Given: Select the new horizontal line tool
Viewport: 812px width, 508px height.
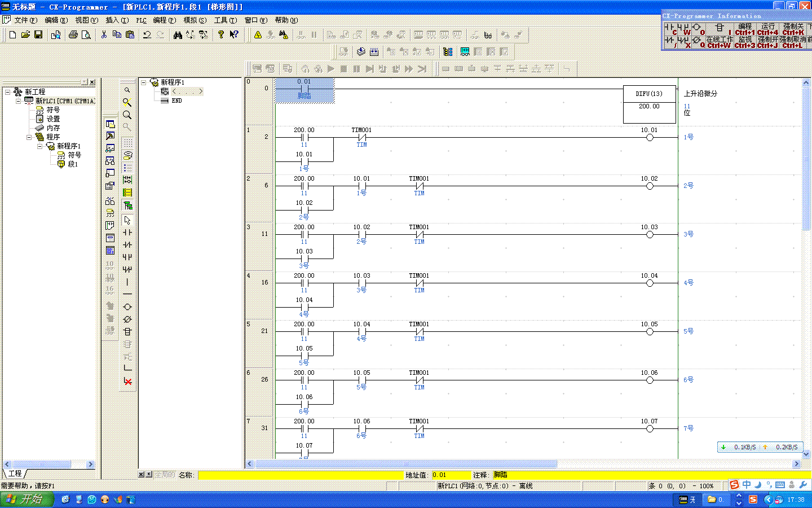Looking at the screenshot, I should click(127, 294).
